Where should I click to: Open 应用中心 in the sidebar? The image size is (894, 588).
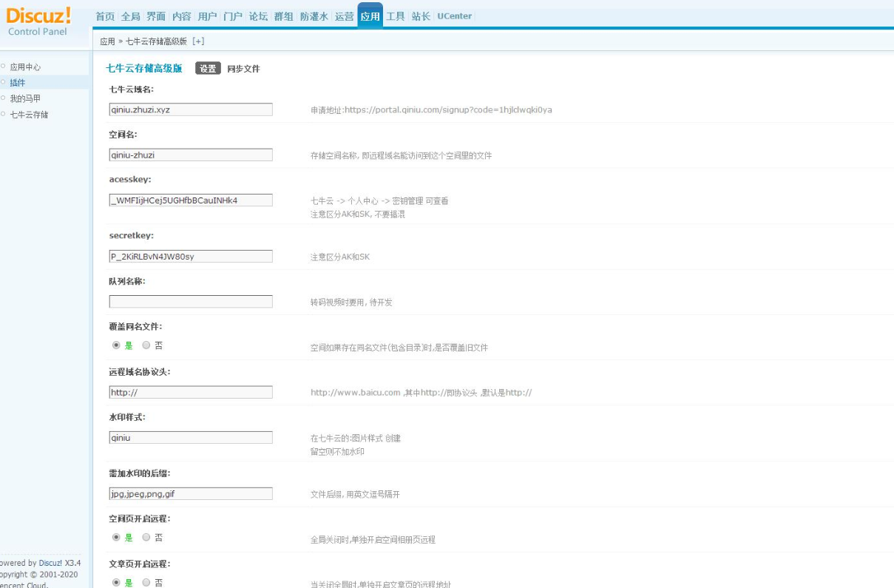(x=25, y=67)
